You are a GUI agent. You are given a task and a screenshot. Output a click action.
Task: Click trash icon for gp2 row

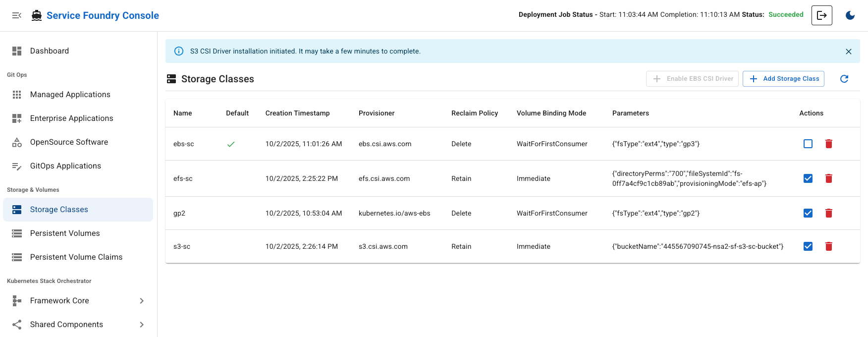point(828,213)
